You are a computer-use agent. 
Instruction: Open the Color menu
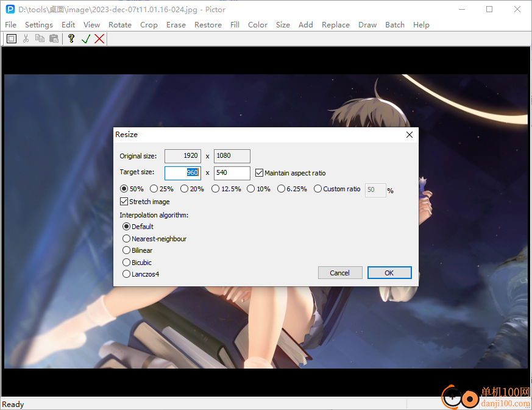pos(258,25)
